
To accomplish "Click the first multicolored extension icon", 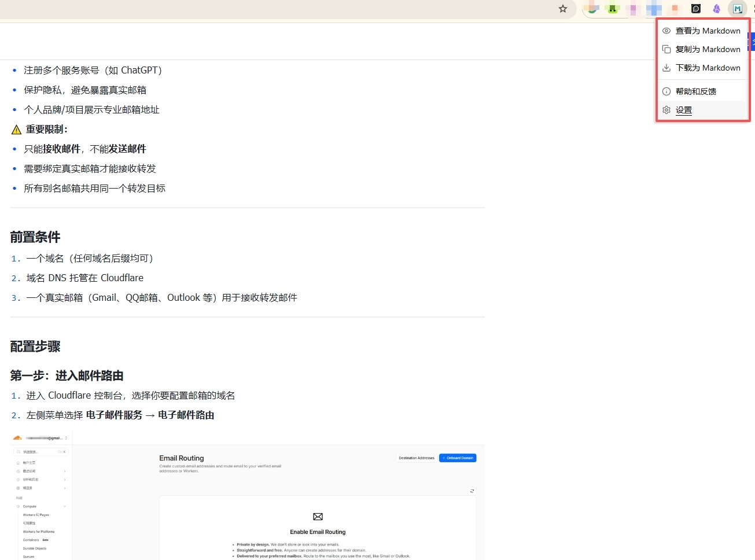I will point(591,9).
